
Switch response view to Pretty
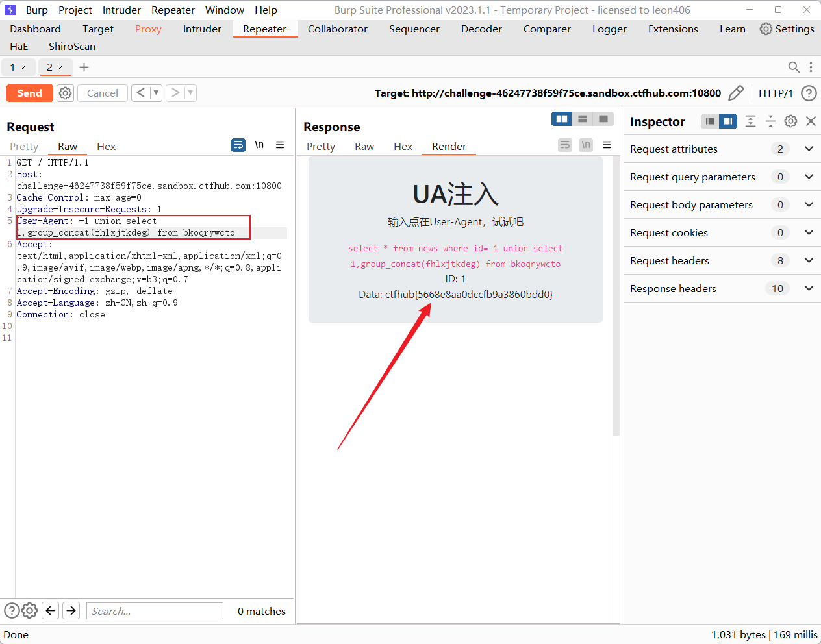321,146
